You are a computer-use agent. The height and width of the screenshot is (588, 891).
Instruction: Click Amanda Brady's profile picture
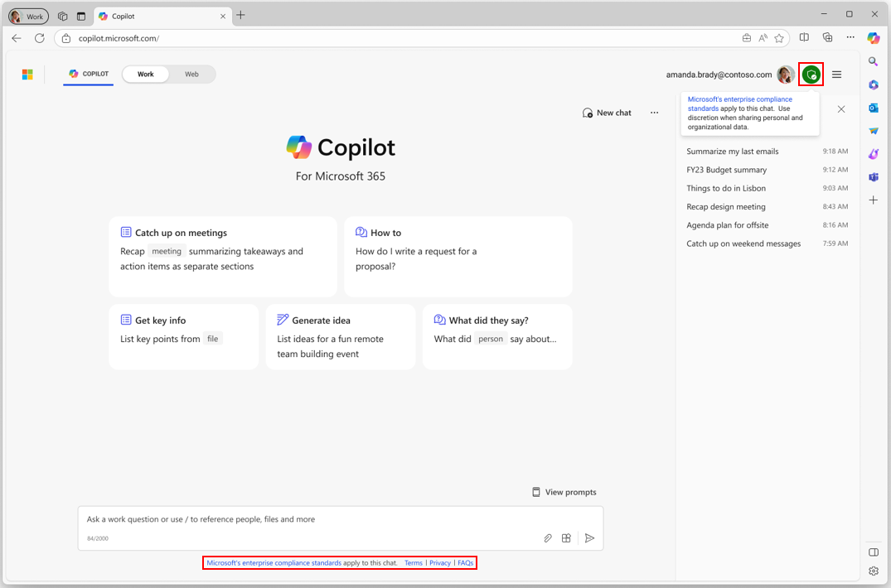(x=786, y=75)
